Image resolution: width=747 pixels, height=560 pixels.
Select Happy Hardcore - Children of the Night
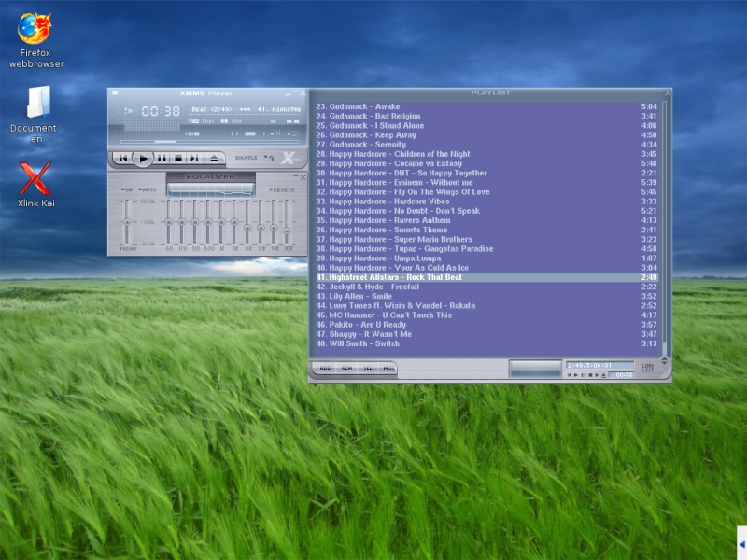486,154
